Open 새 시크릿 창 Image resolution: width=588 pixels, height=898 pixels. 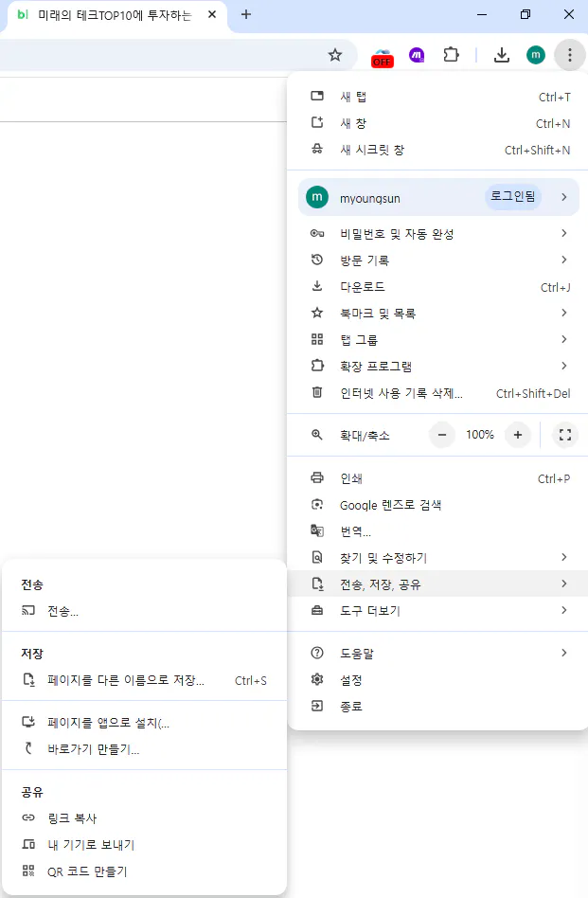(x=437, y=150)
